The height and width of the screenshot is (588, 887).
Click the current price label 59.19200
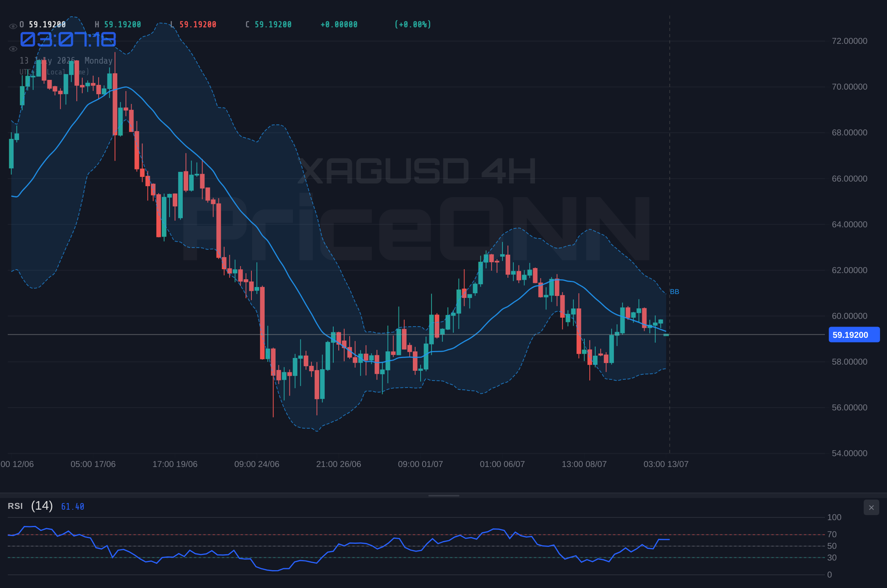pyautogui.click(x=854, y=335)
